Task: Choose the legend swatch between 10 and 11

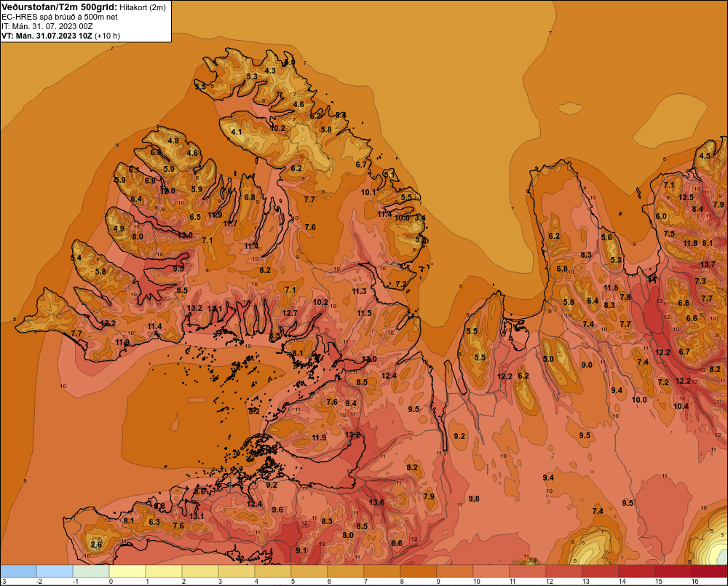Action: [491, 571]
